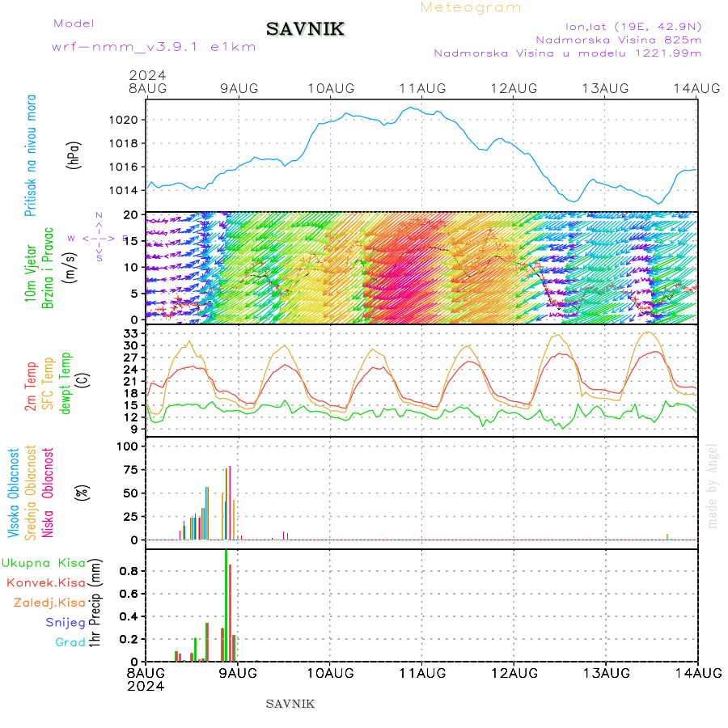
Task: Click the 12AUG label on the top date axis
Action: (x=514, y=88)
